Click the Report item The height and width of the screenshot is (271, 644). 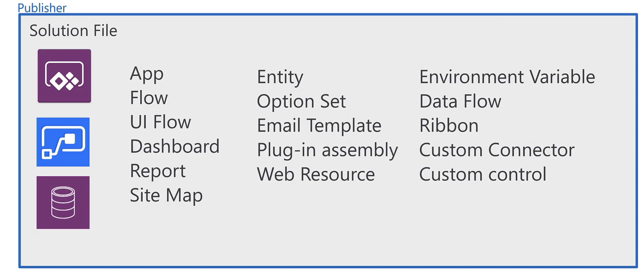(x=158, y=171)
